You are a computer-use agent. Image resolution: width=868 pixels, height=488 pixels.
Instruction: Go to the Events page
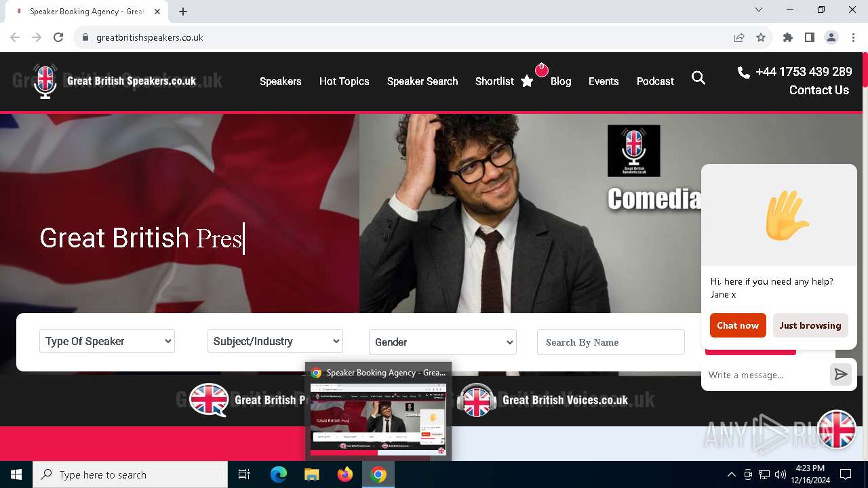[x=604, y=81]
